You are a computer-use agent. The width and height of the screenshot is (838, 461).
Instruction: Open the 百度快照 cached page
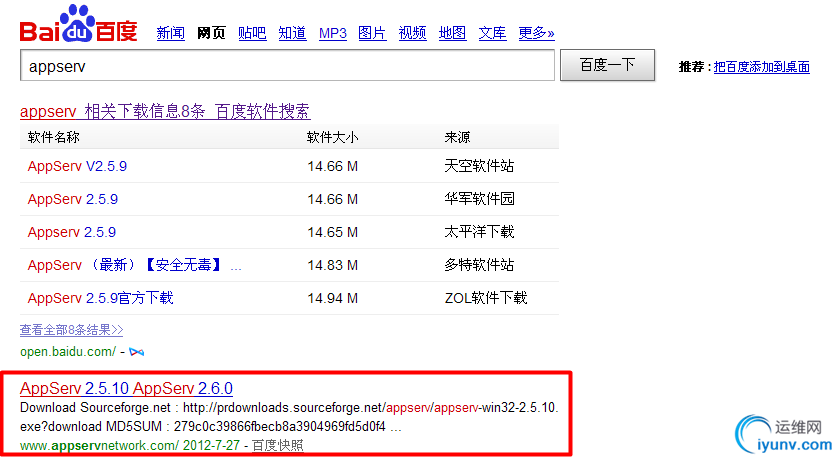(277, 446)
